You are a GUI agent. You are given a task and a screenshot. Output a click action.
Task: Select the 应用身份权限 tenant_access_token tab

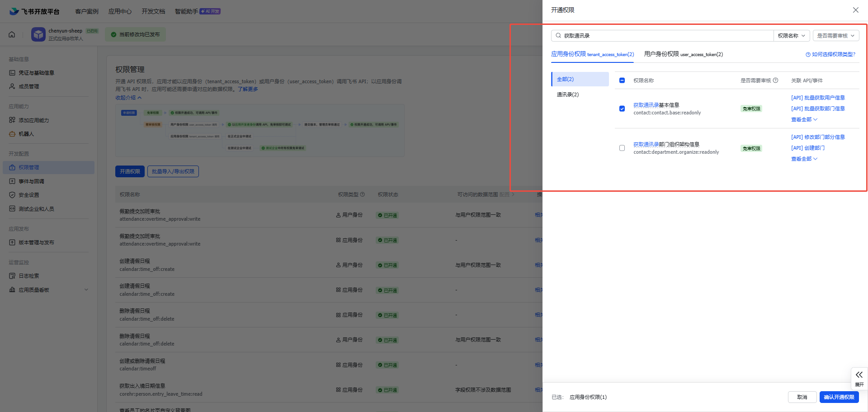pyautogui.click(x=592, y=54)
